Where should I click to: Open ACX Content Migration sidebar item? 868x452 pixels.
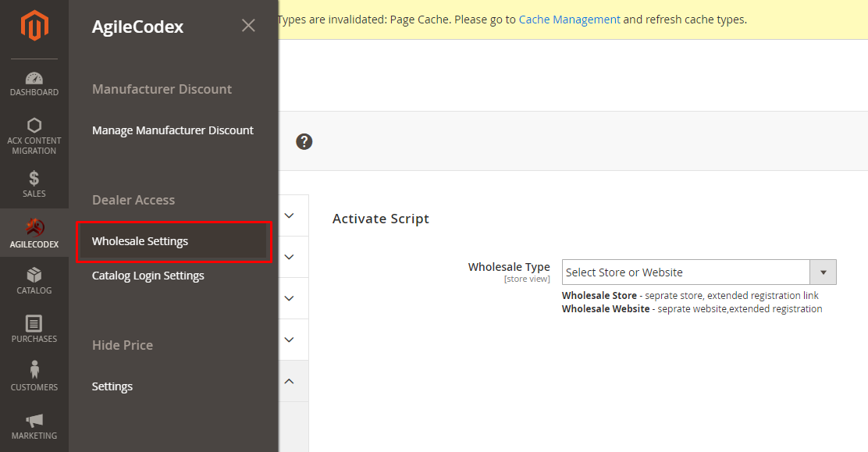point(34,137)
